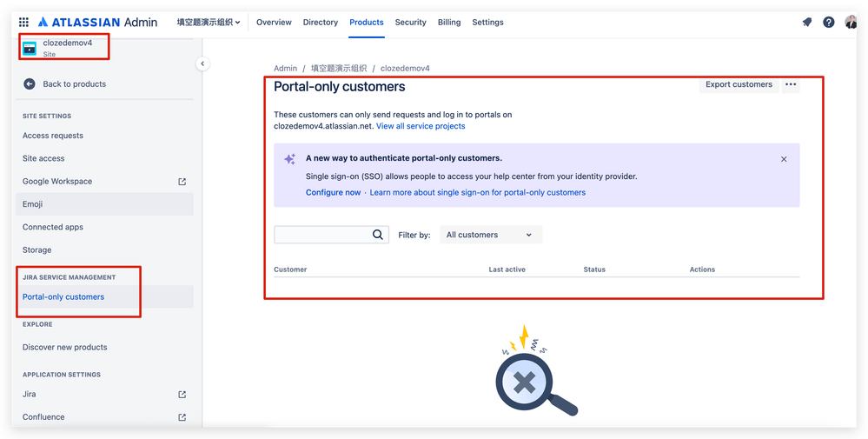Click the Last active column header
The height and width of the screenshot is (439, 868).
pos(507,269)
